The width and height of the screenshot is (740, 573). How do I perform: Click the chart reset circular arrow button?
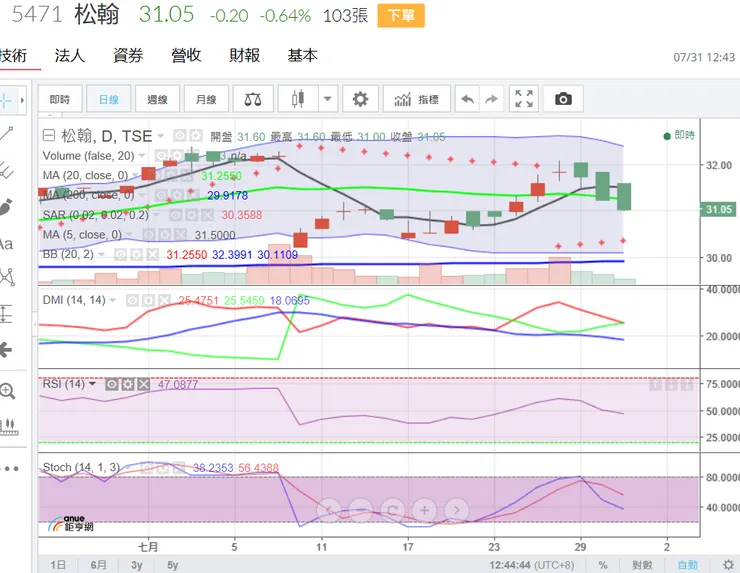point(393,510)
